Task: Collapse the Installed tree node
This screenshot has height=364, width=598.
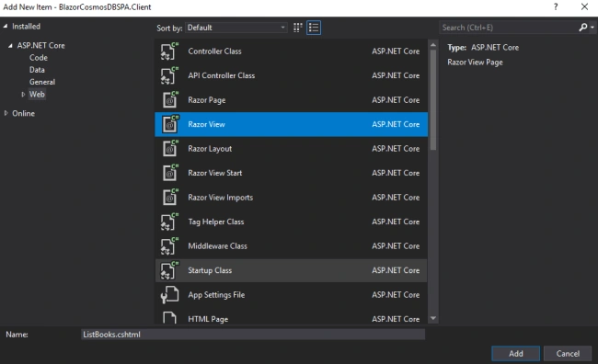Action: tap(6, 27)
